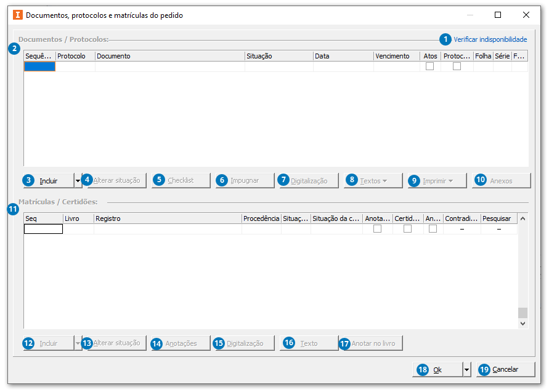Open the Textos dropdown menu

click(372, 180)
